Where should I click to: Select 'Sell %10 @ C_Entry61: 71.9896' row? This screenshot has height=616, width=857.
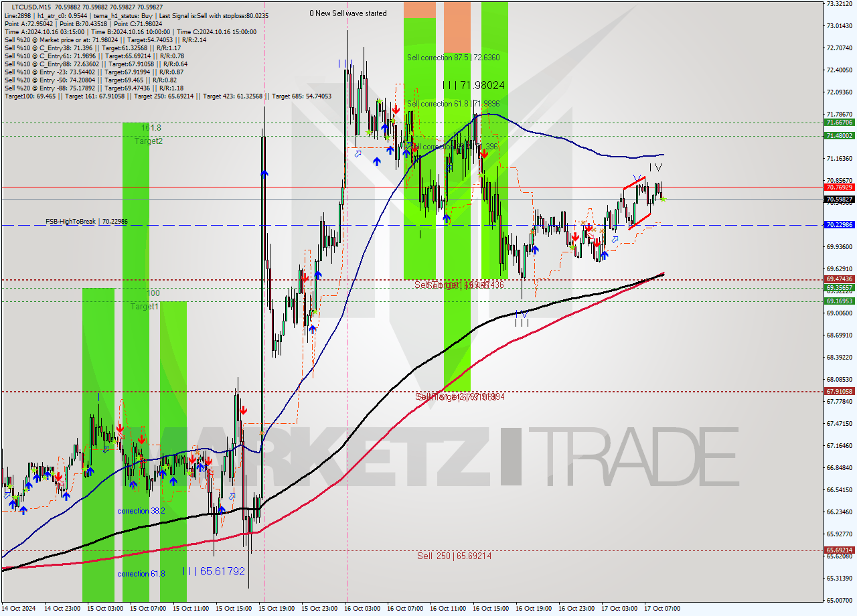tap(94, 56)
